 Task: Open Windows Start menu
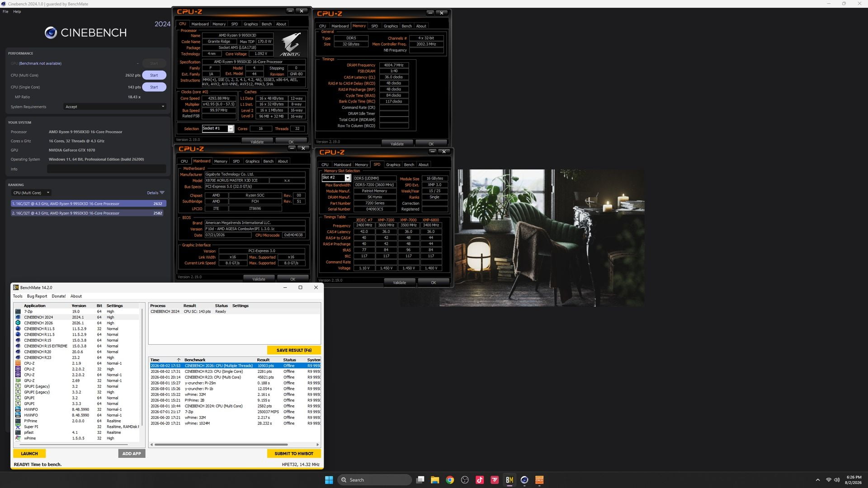click(x=329, y=480)
